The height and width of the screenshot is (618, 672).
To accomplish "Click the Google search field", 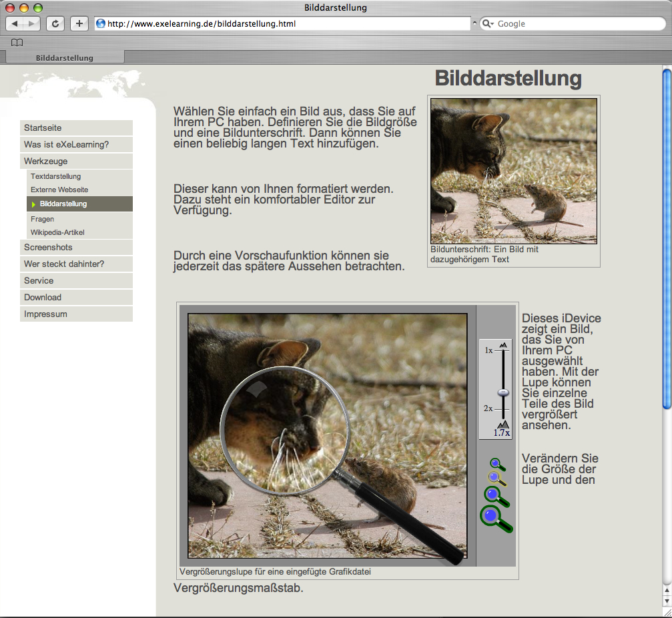I will coord(573,23).
